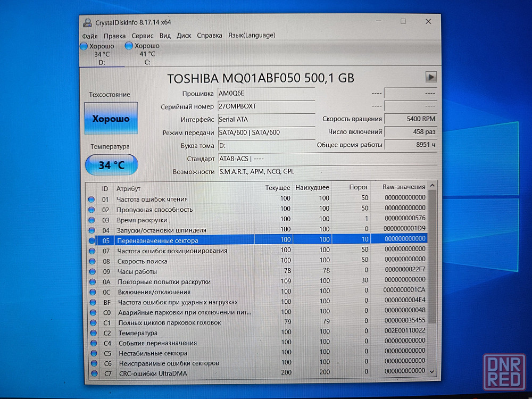Open the Справка menu

coord(209,35)
